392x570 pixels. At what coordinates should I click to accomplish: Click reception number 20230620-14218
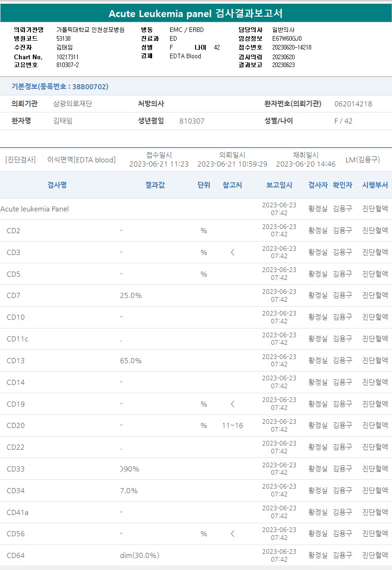click(292, 47)
